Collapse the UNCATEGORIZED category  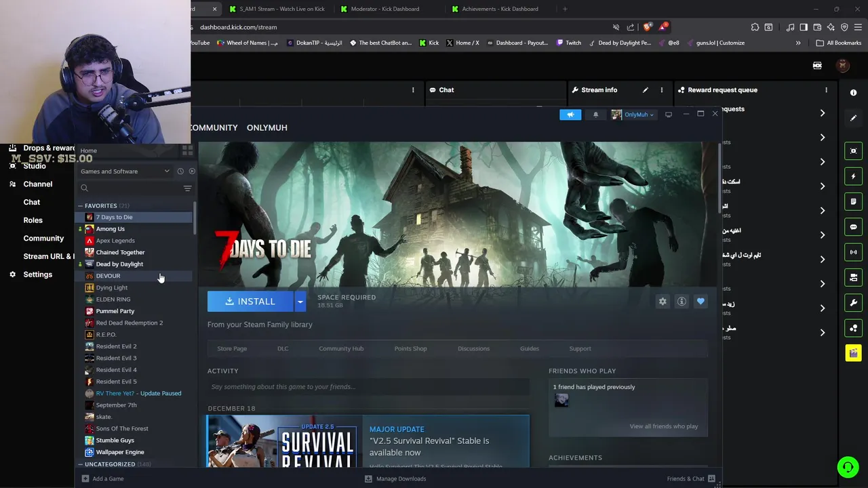coord(80,464)
